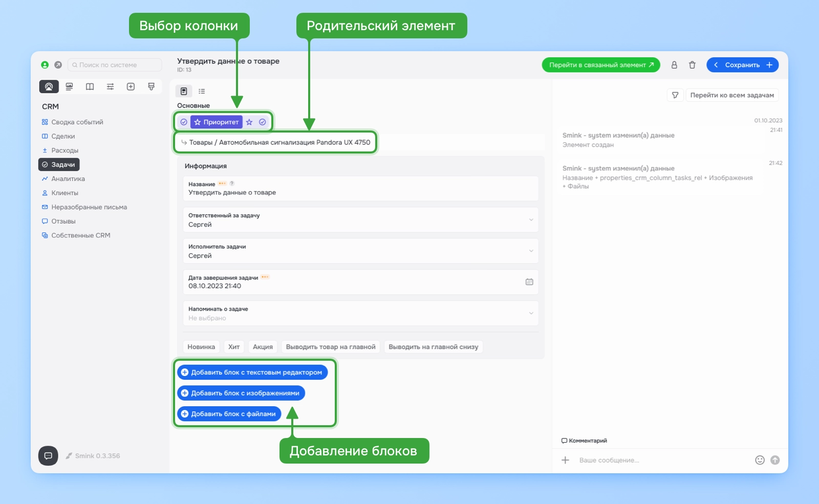Viewport: 819px width, 504px height.
Task: Click the date value '08.10.2023 21:40'
Action: click(x=214, y=286)
